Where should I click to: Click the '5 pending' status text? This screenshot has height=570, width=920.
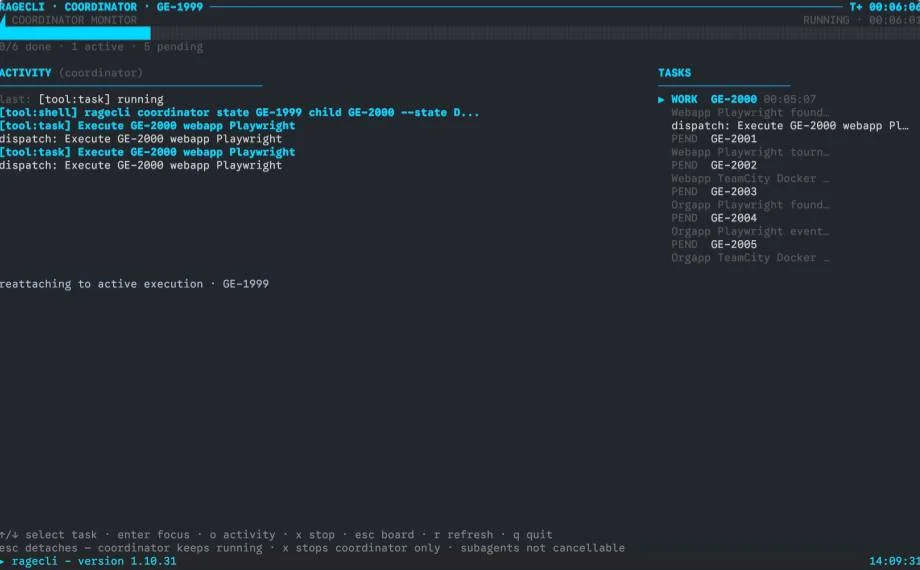(x=173, y=47)
